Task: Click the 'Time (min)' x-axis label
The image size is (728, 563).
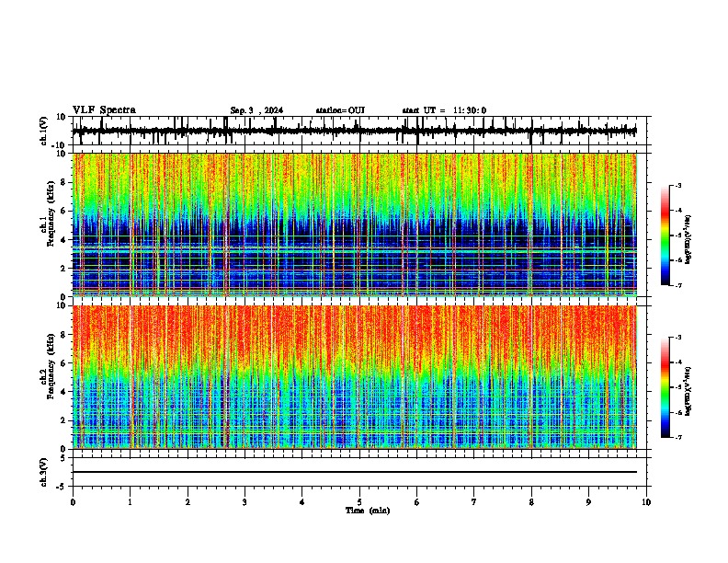Action: point(368,511)
